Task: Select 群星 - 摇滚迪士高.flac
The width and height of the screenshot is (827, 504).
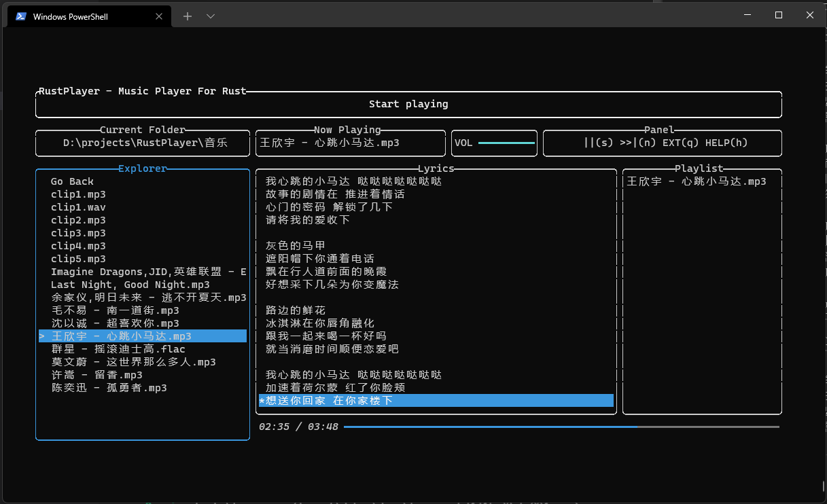Action: click(x=118, y=349)
